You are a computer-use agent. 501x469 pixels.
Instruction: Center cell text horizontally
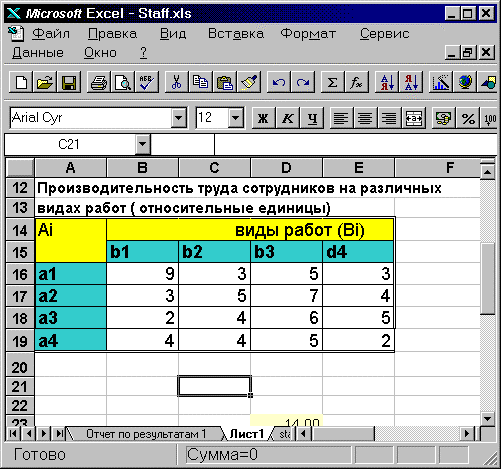coord(365,118)
